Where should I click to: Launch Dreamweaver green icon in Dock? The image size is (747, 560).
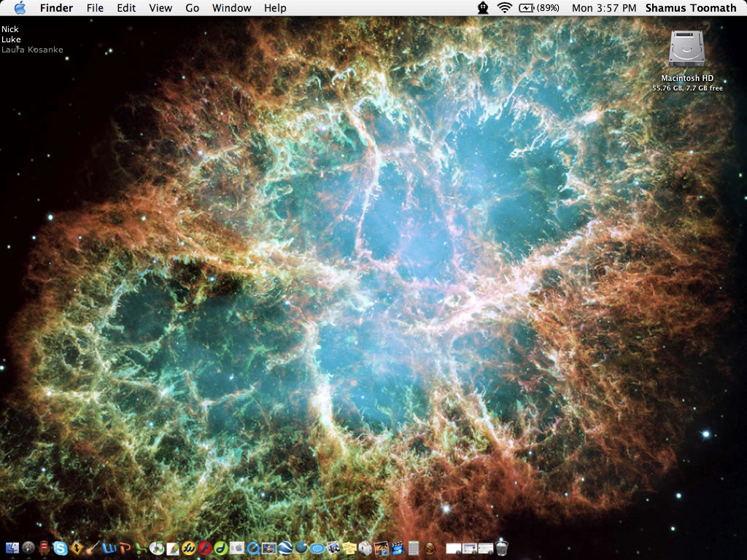[221, 548]
